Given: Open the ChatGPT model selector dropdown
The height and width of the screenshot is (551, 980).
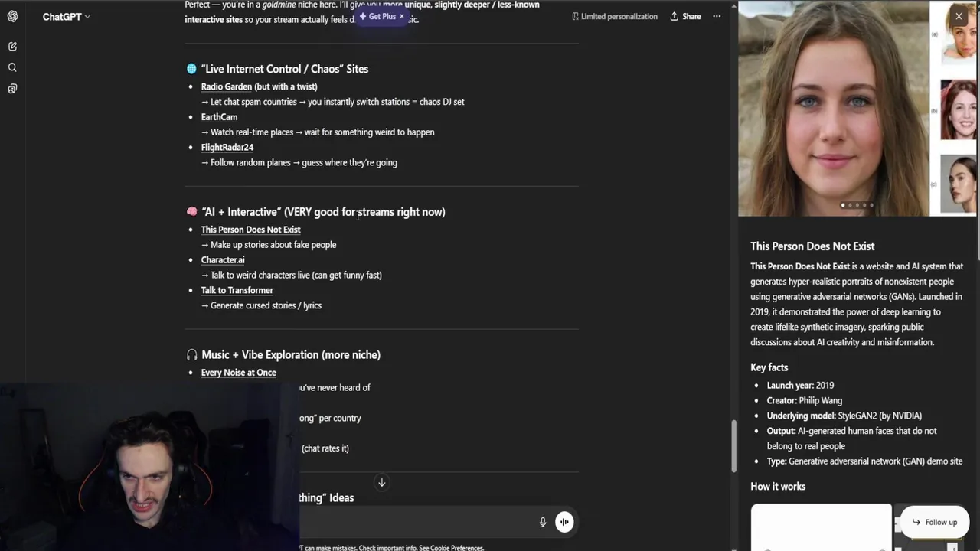Looking at the screenshot, I should pyautogui.click(x=66, y=16).
